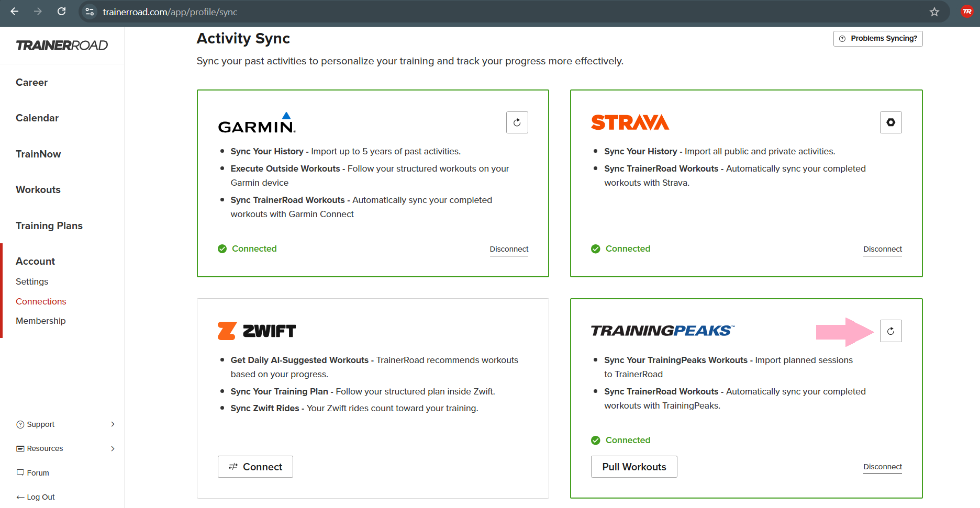The width and height of the screenshot is (980, 508).
Task: Open the Career page
Action: click(x=31, y=82)
